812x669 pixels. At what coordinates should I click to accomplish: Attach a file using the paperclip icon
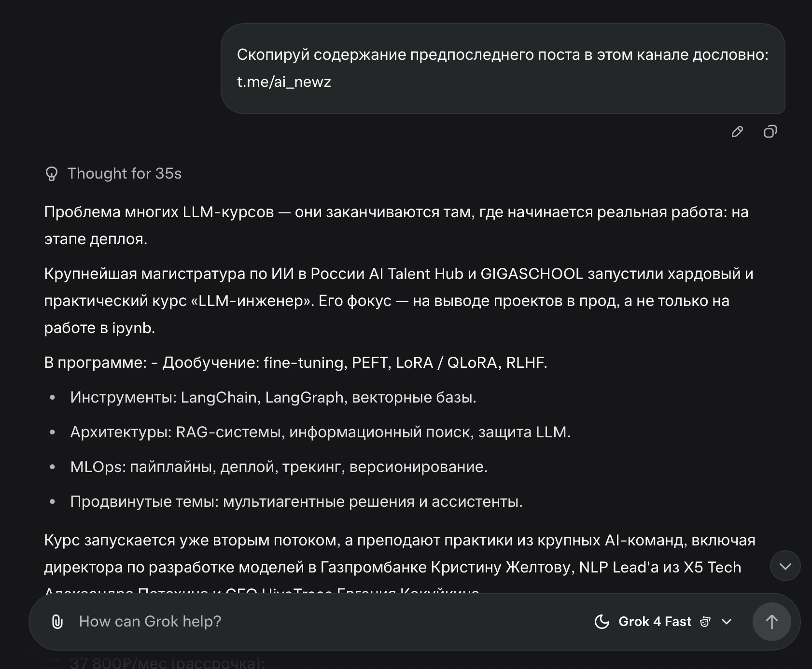(x=57, y=622)
